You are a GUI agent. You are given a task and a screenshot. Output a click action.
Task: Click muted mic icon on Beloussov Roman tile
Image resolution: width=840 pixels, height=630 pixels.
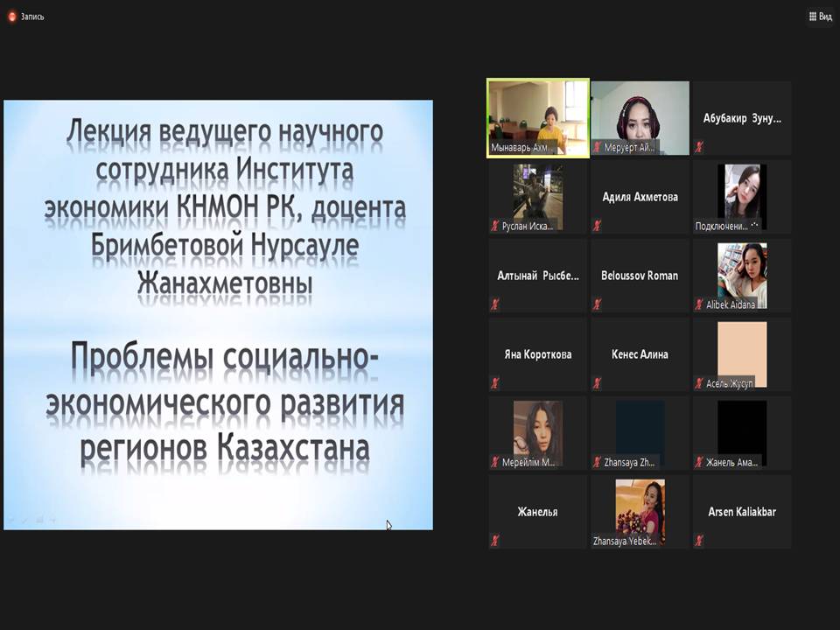coord(597,304)
